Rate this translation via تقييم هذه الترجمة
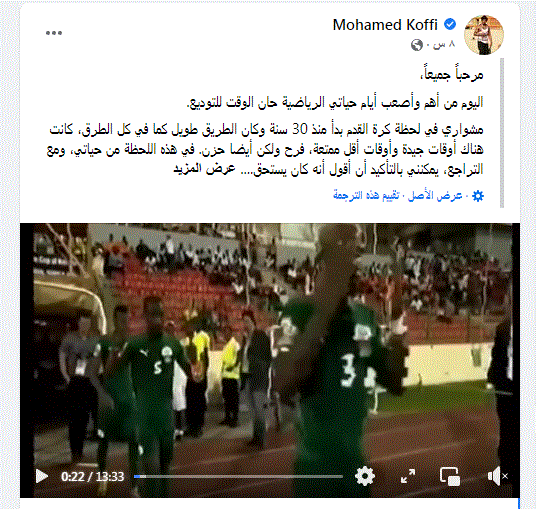This screenshot has height=509, width=536. pyautogui.click(x=366, y=196)
